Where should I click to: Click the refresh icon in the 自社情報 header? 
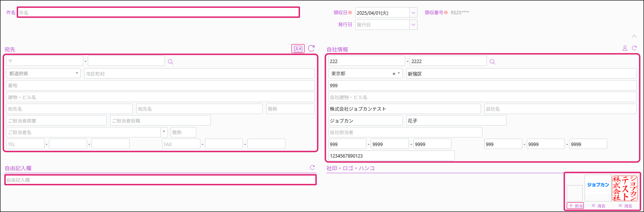[634, 48]
